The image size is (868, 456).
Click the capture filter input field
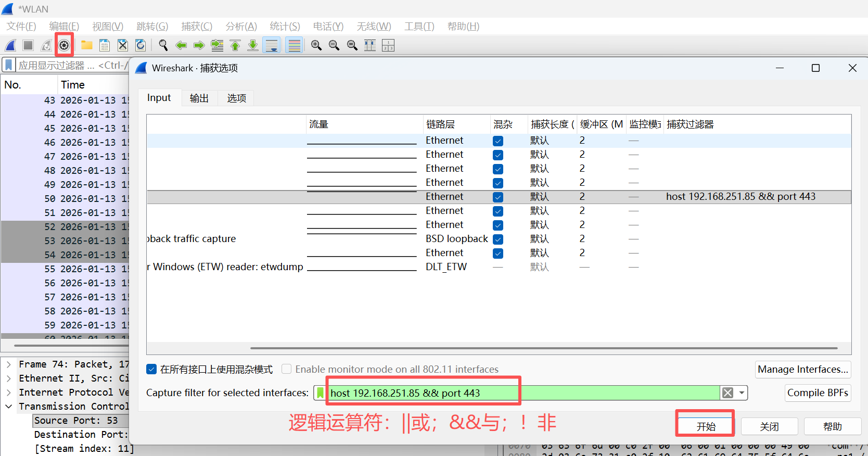pos(523,393)
